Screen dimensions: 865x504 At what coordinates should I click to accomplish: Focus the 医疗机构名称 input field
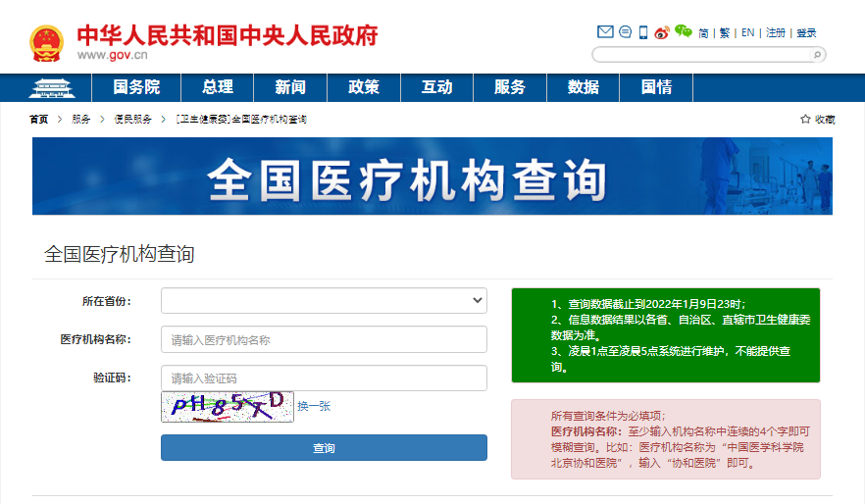pyautogui.click(x=324, y=339)
